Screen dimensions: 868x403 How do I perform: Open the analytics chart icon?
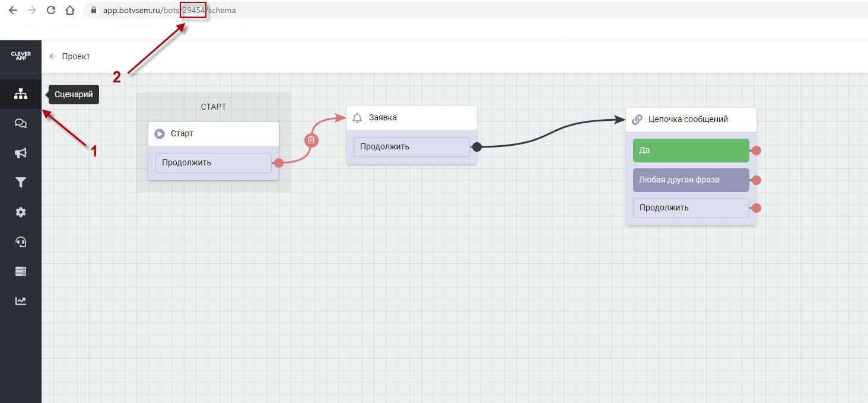[20, 301]
